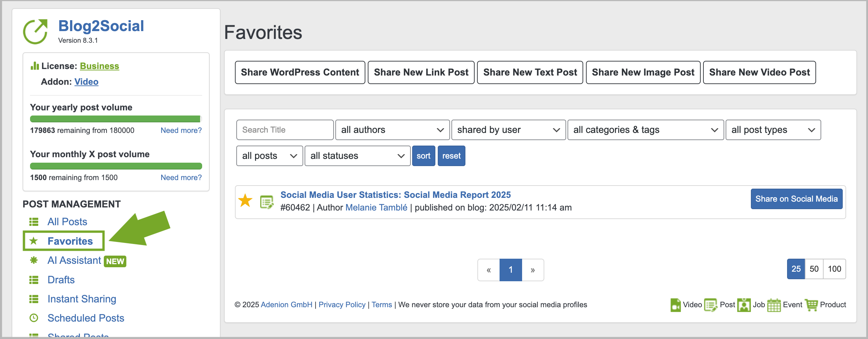Click Share New Link Post button
The height and width of the screenshot is (339, 868).
(x=421, y=72)
